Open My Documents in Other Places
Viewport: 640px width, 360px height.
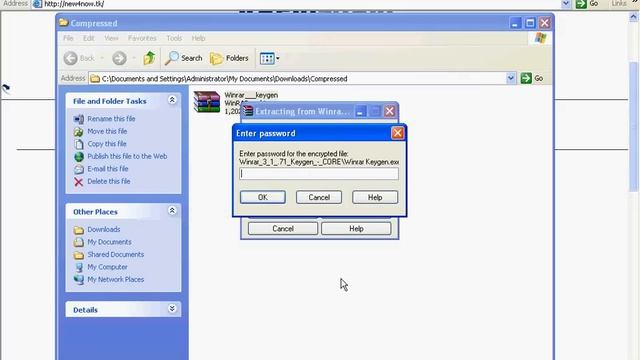[109, 242]
